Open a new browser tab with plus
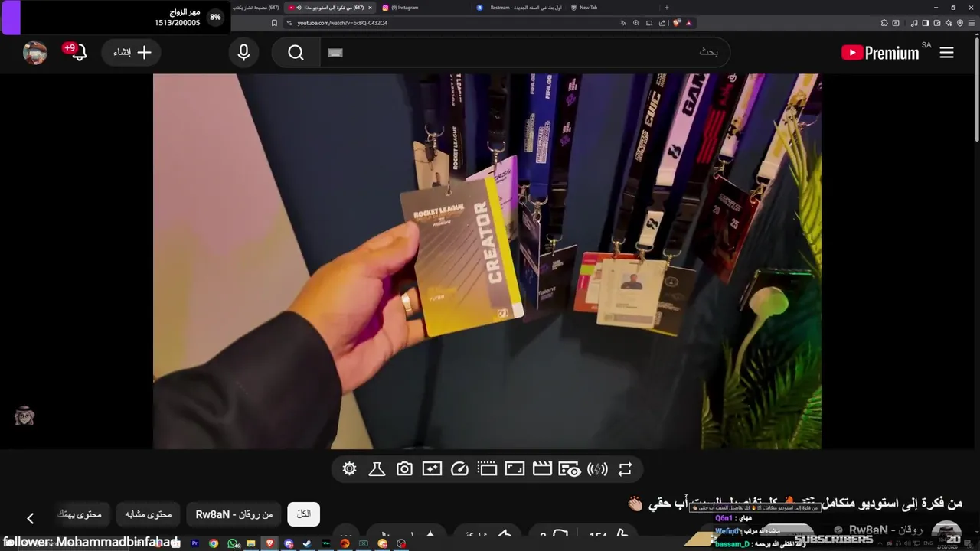 pyautogui.click(x=666, y=8)
